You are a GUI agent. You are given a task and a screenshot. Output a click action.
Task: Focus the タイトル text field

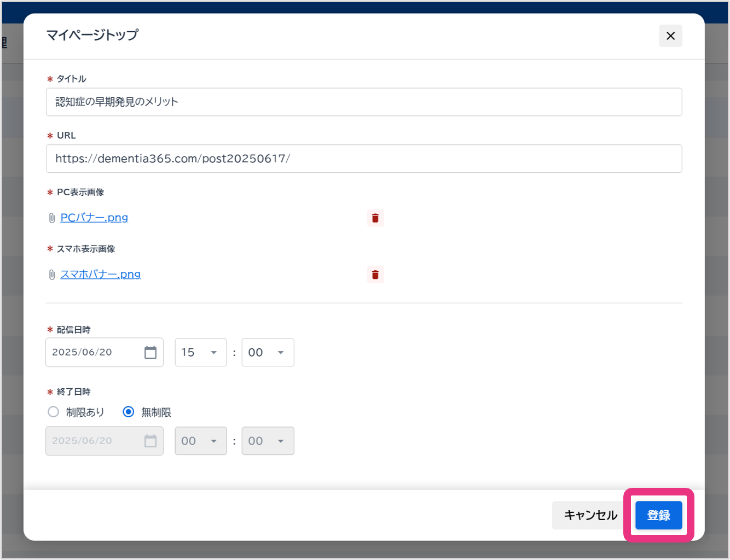tap(363, 102)
